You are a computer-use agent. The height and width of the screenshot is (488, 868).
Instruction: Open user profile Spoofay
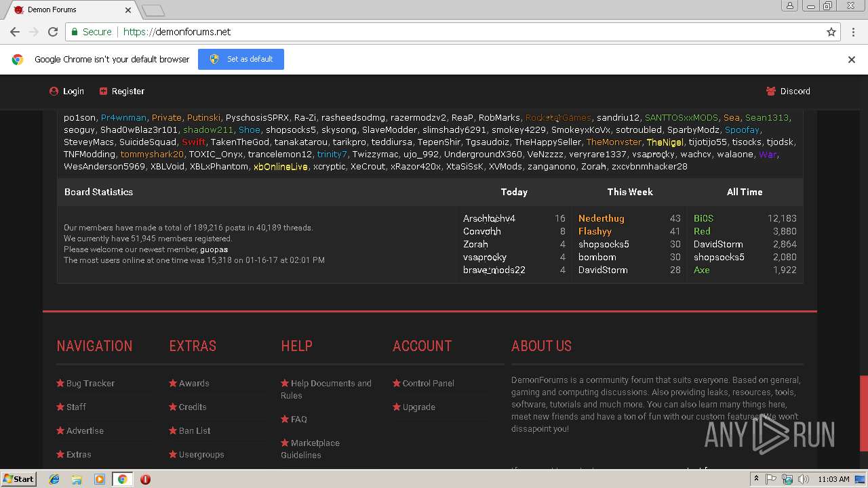(x=742, y=130)
